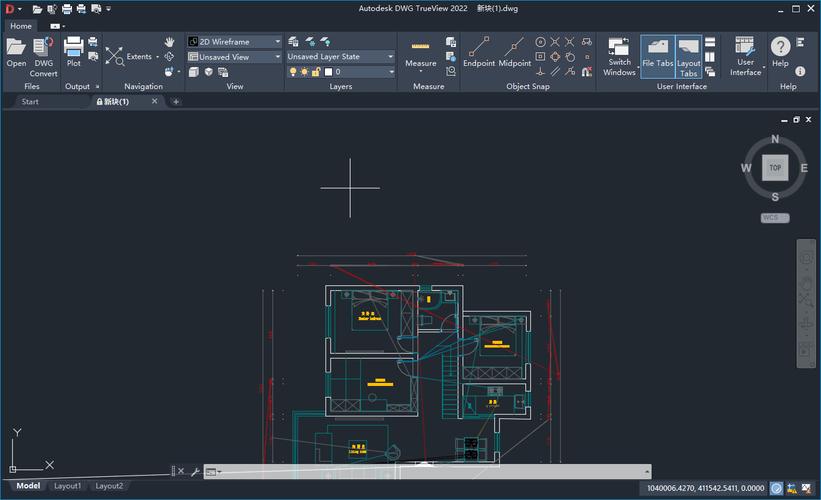
Task: Open a drawing with the Open button
Action: 16,52
